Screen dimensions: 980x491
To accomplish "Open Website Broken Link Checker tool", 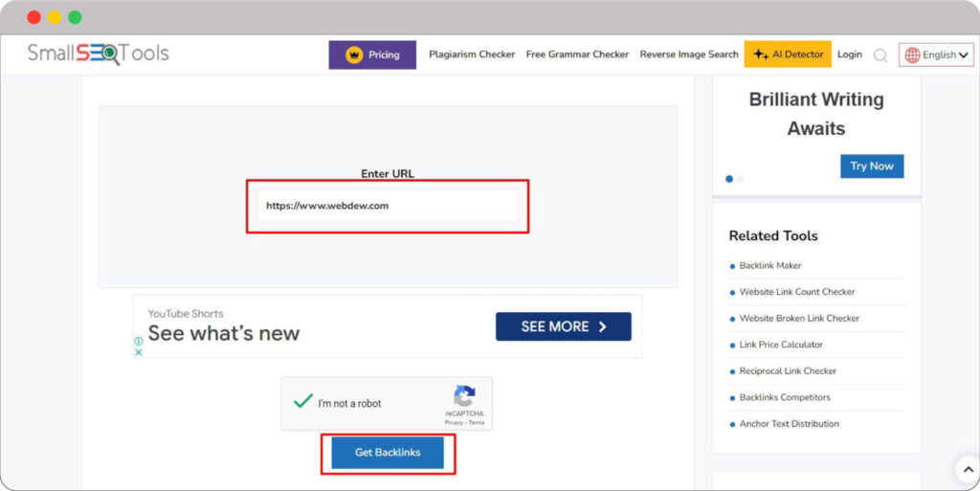I will (x=799, y=318).
